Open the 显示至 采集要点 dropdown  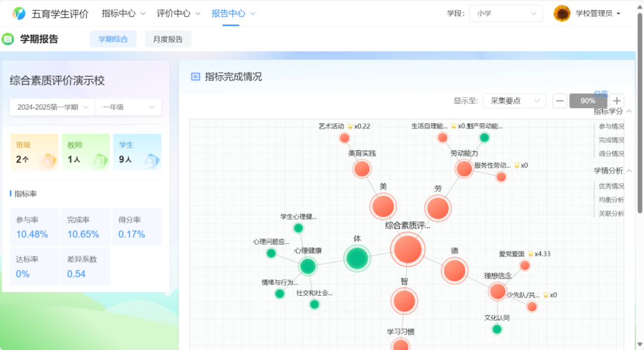tap(514, 101)
